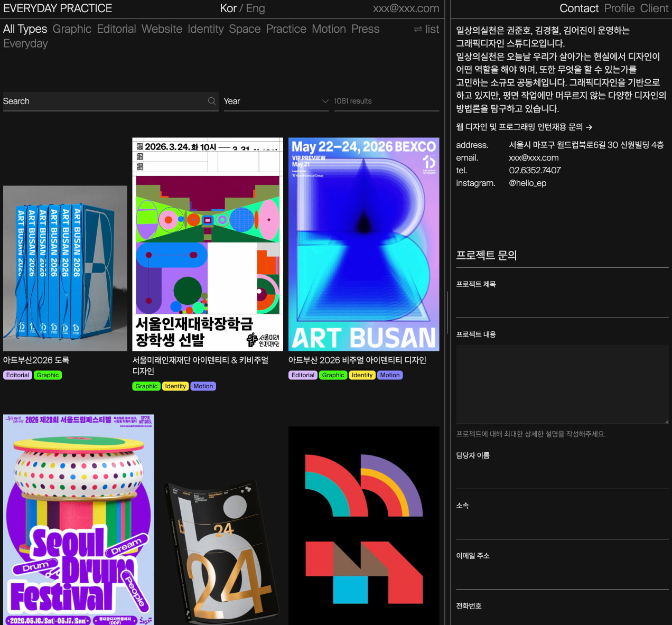This screenshot has width=672, height=625.
Task: Click Motion tag under 아트부산 2026 비주얼
Action: 390,375
